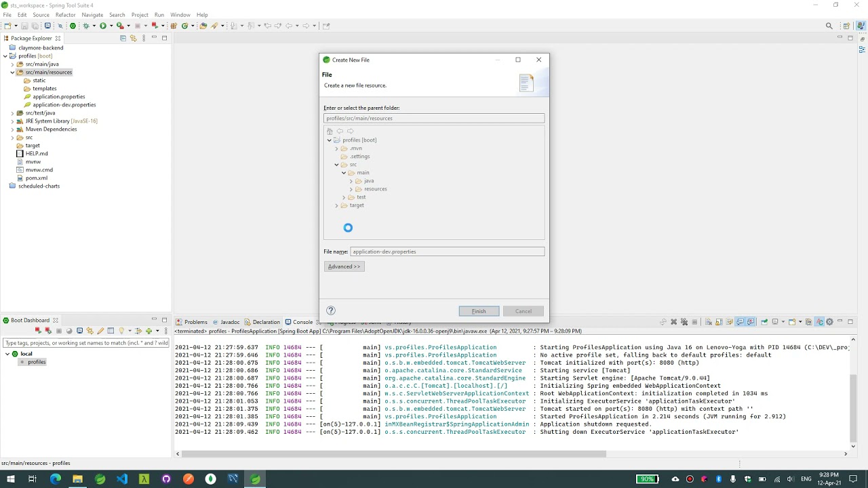
Task: Toggle Show Console on standard out change
Action: pyautogui.click(x=740, y=322)
